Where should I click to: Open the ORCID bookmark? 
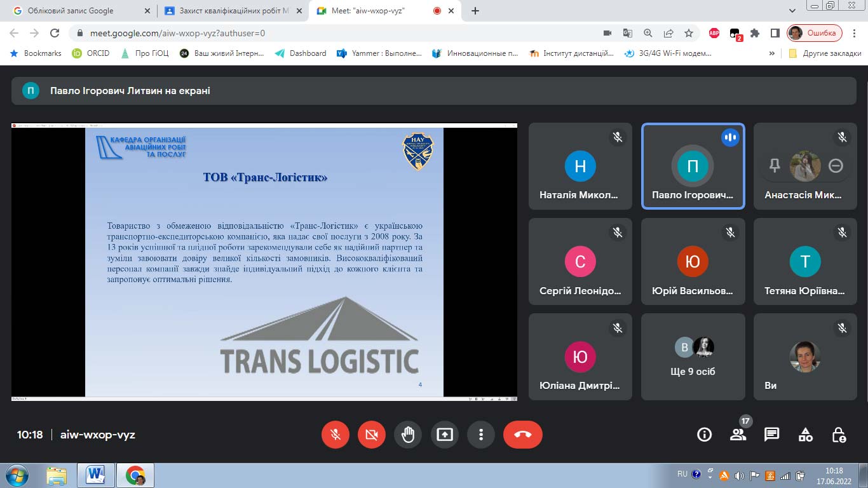(91, 53)
